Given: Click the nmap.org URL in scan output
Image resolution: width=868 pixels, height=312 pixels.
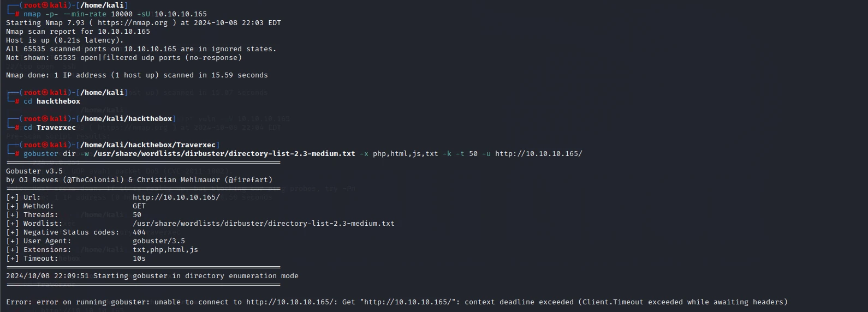Looking at the screenshot, I should point(133,23).
